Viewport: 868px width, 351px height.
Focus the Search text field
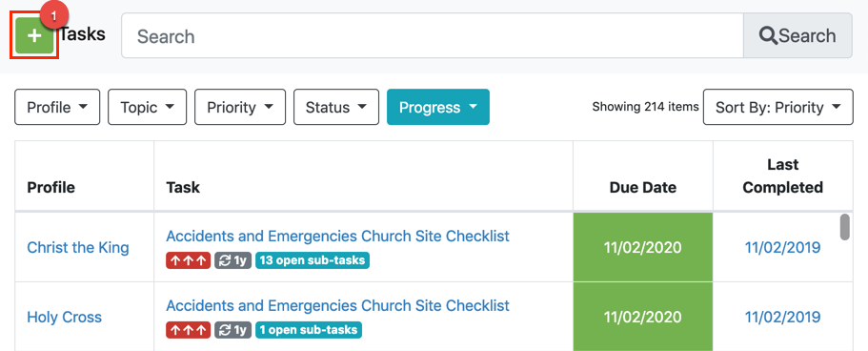pyautogui.click(x=433, y=36)
